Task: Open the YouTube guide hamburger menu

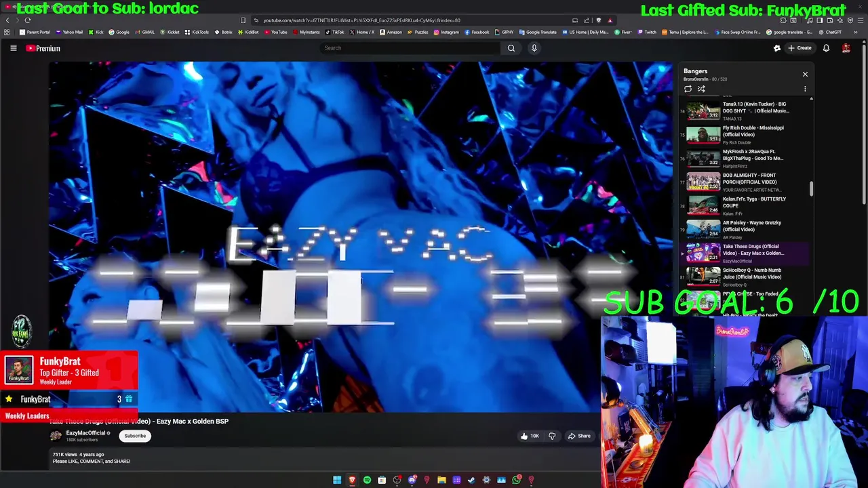Action: point(13,48)
